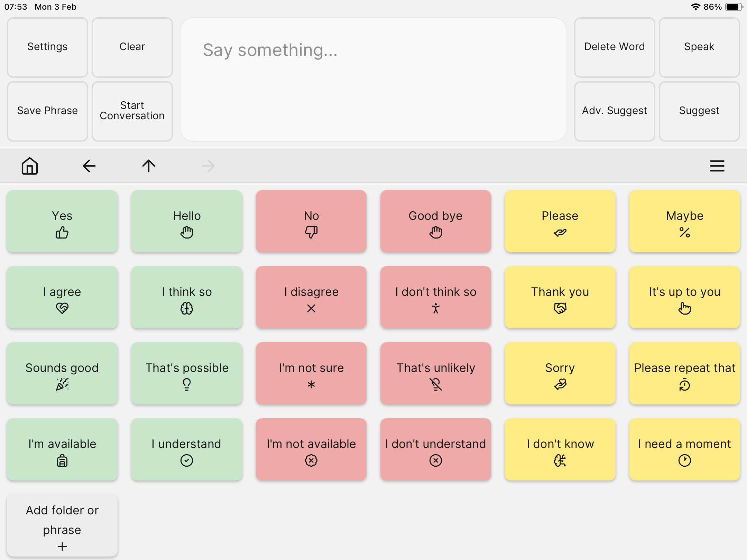Select the I'm available tile
747x560 pixels.
[x=62, y=449]
